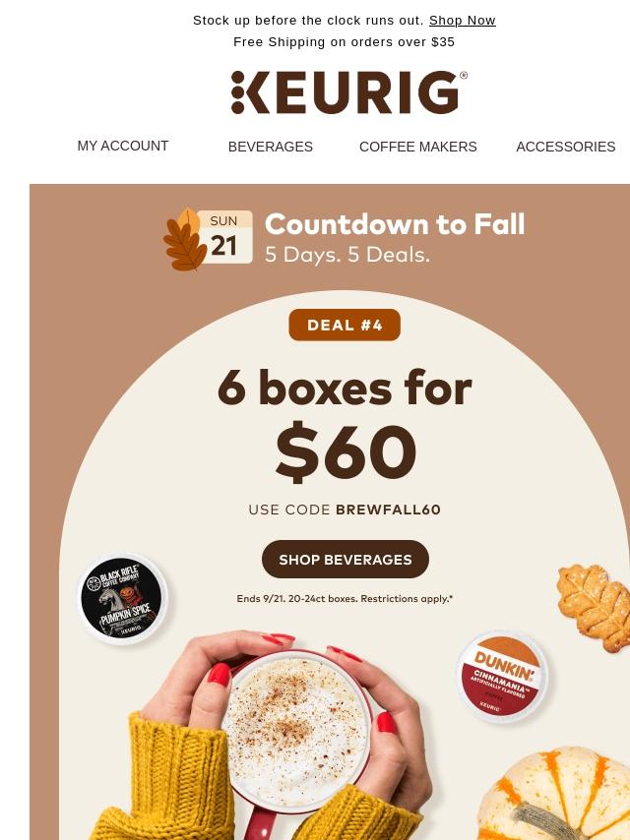Click the Keurig logo
This screenshot has width=630, height=840.
pyautogui.click(x=348, y=92)
